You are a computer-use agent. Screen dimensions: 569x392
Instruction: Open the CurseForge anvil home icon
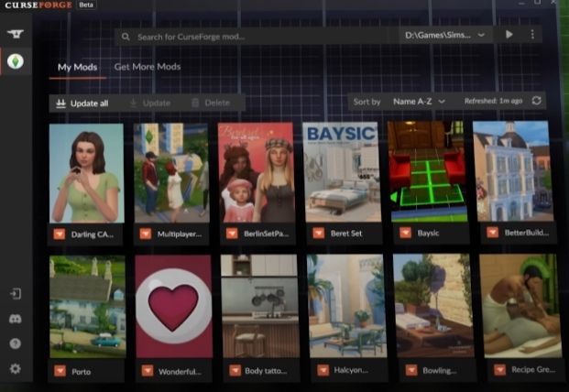[x=16, y=34]
